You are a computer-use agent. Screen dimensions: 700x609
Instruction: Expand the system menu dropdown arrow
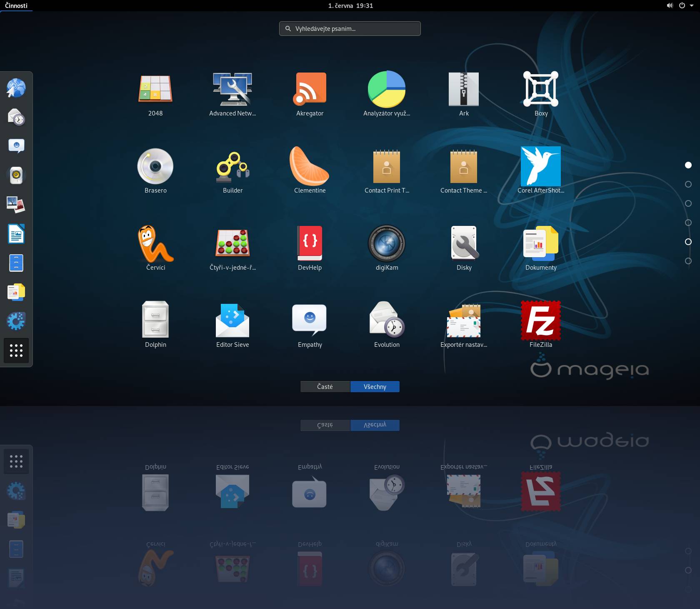pyautogui.click(x=692, y=6)
